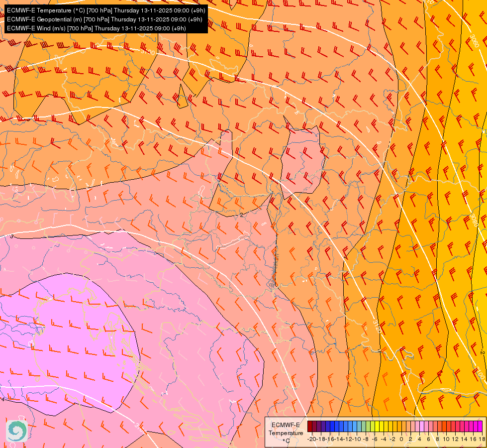Click the swirl logo icon in the corner
This screenshot has width=487, height=448.
(17, 431)
